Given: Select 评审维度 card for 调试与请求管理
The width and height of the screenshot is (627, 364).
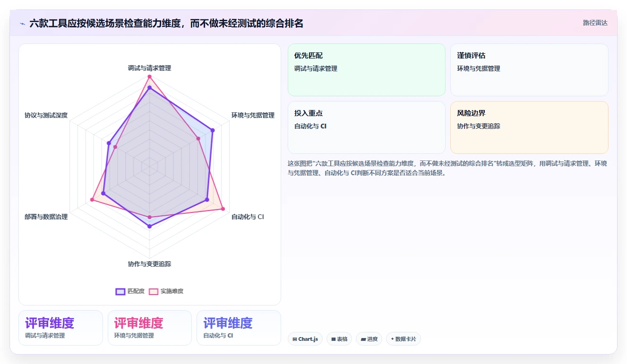Looking at the screenshot, I should [x=60, y=328].
